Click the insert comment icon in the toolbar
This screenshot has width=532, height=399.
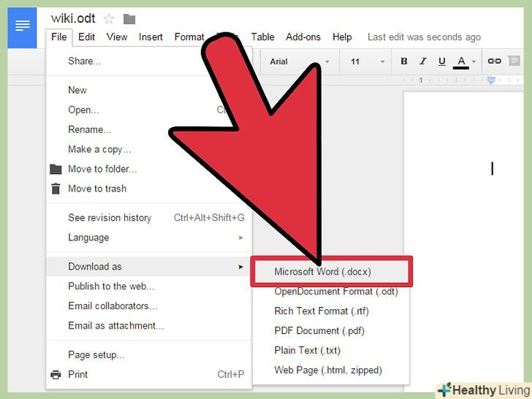(x=514, y=61)
